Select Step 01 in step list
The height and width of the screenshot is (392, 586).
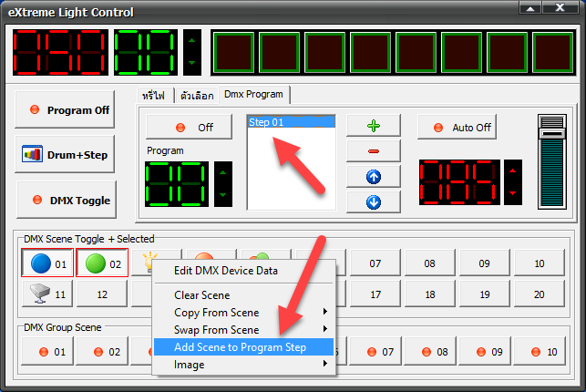pyautogui.click(x=291, y=122)
